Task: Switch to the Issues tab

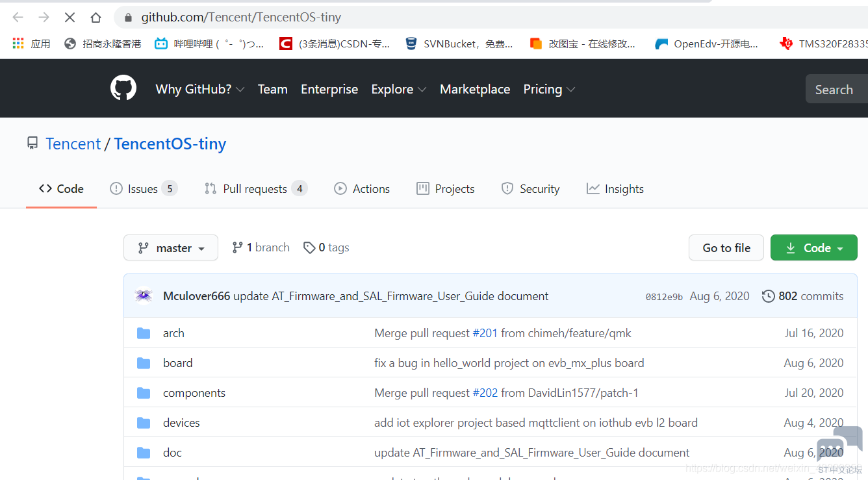Action: click(x=144, y=189)
